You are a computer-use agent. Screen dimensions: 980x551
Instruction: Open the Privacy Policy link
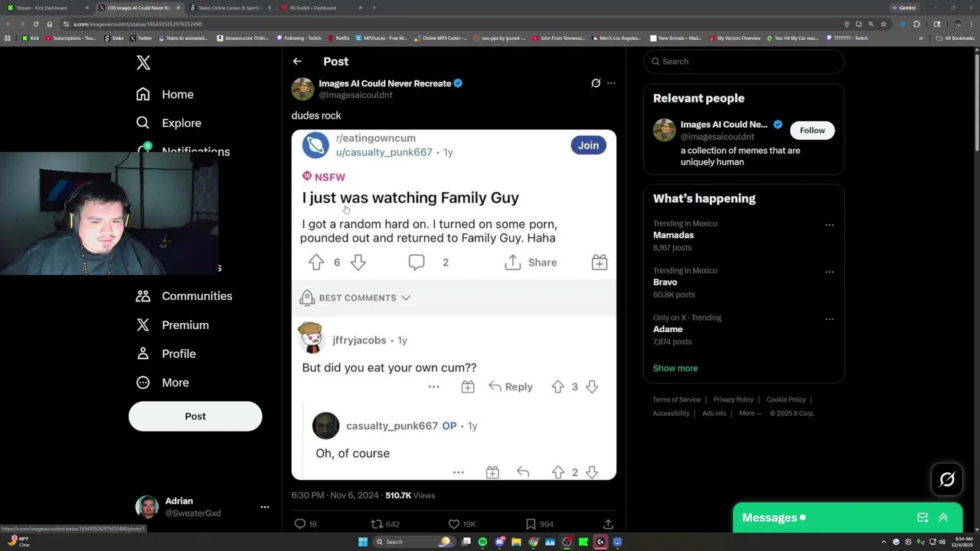click(733, 399)
